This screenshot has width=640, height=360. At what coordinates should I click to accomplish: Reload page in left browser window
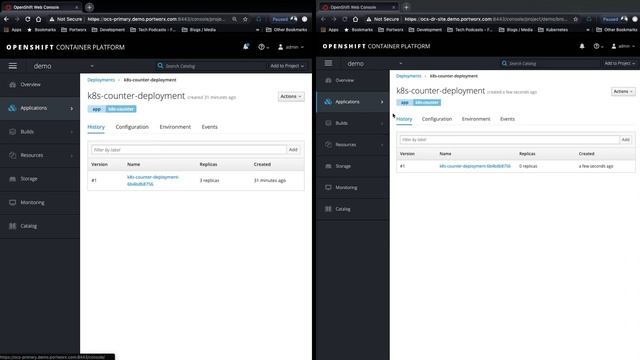click(x=27, y=19)
